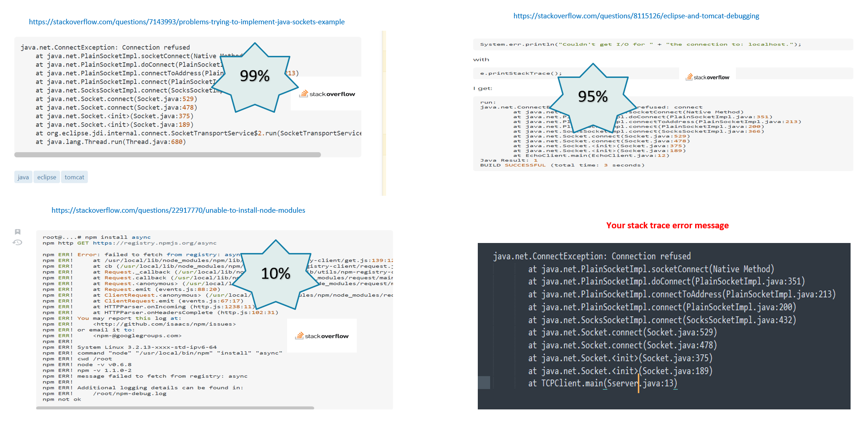Click the "Java Result: 1" output line

point(509,160)
